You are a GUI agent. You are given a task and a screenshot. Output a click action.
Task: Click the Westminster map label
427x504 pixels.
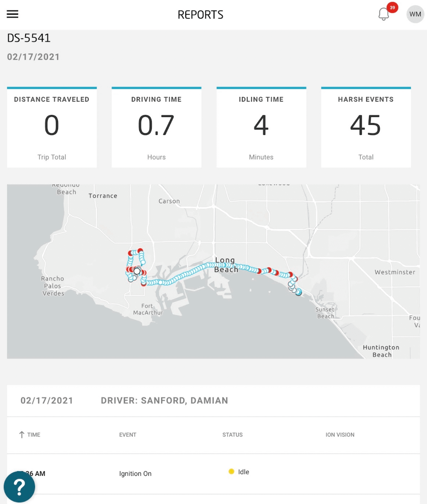click(x=395, y=272)
